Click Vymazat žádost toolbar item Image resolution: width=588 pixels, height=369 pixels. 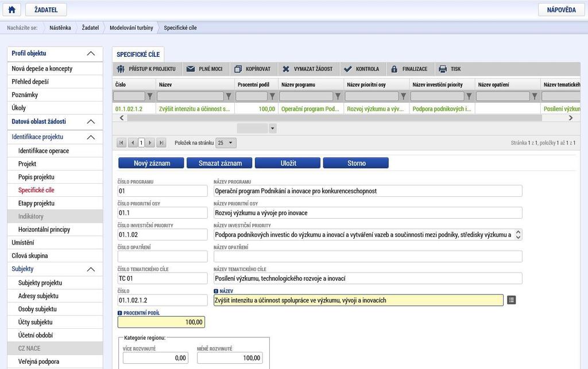pyautogui.click(x=308, y=69)
